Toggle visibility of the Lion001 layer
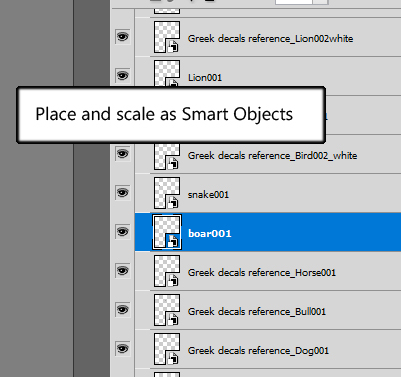 click(x=122, y=76)
